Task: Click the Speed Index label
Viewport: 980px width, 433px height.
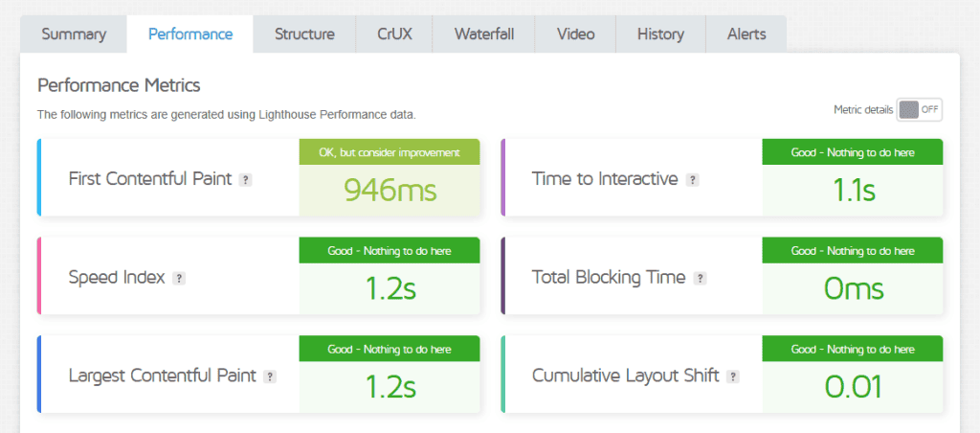Action: pos(117,277)
